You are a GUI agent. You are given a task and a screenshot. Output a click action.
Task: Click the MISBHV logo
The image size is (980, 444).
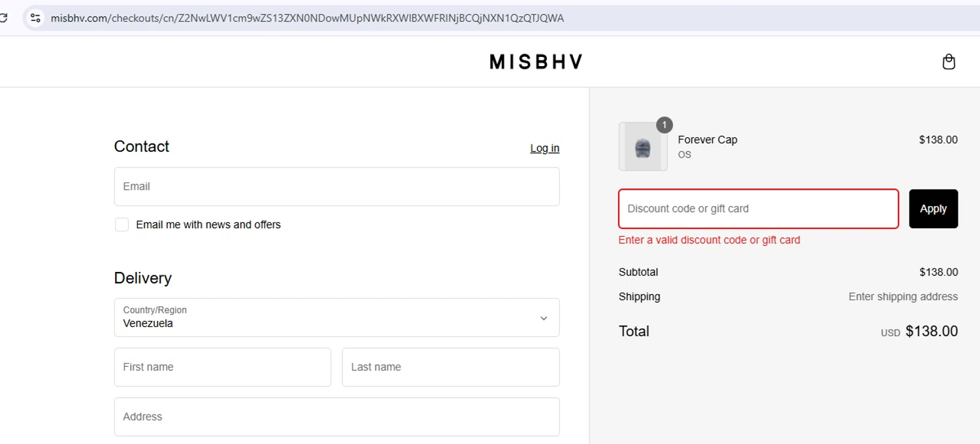[536, 61]
